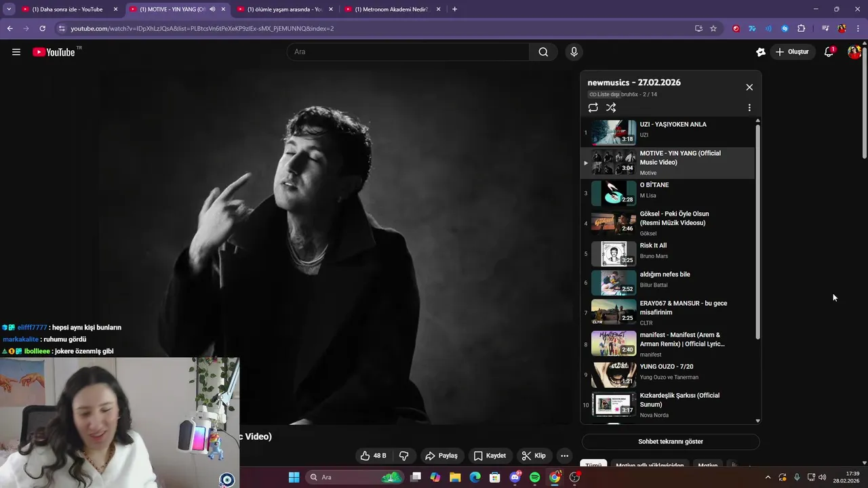Open Windows Start menu

point(294,477)
